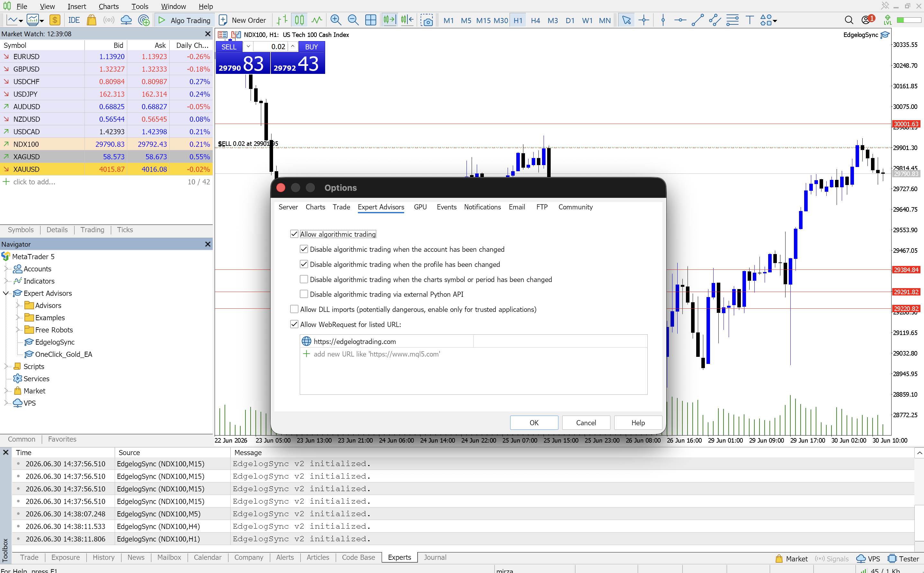Zoom out on the chart
924x573 pixels.
tap(353, 20)
